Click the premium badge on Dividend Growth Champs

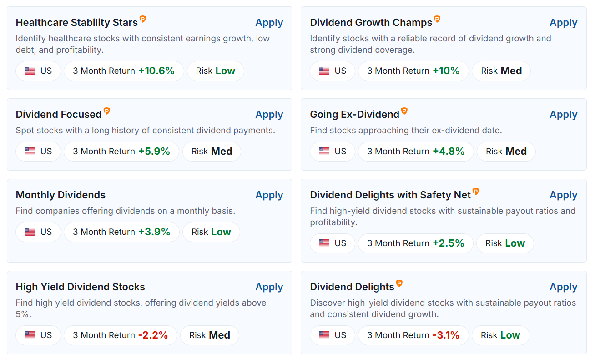(x=437, y=19)
